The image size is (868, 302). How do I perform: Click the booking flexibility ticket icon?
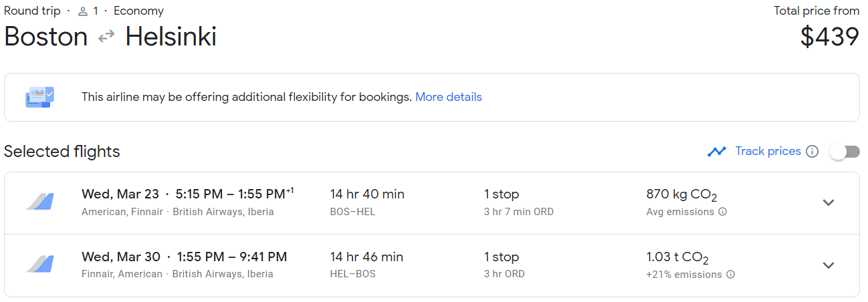pos(40,97)
